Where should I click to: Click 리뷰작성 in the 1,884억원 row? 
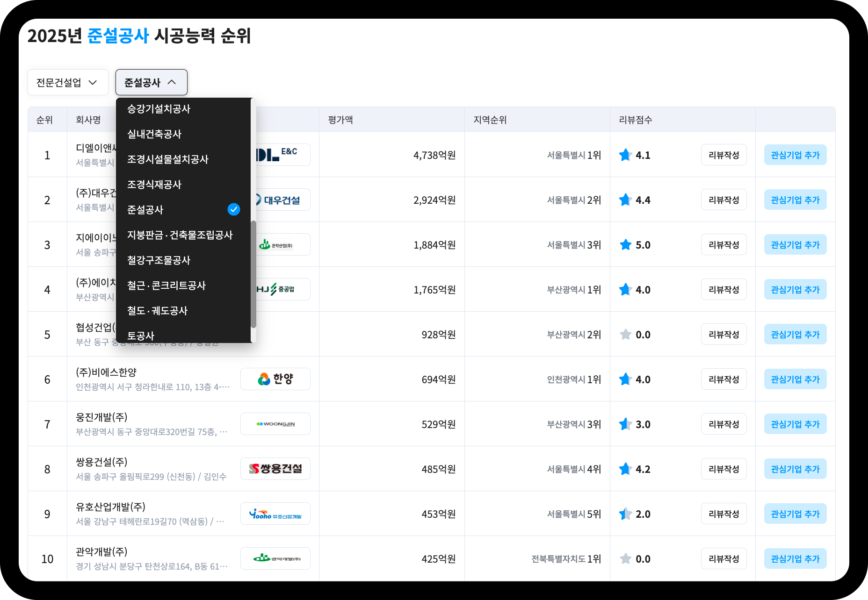pos(724,244)
